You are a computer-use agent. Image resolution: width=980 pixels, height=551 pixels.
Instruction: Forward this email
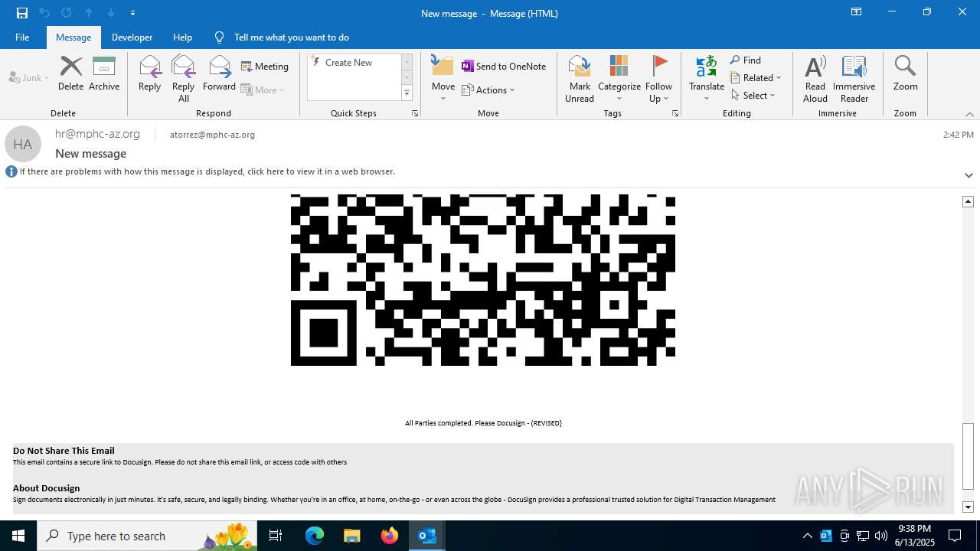(x=219, y=73)
